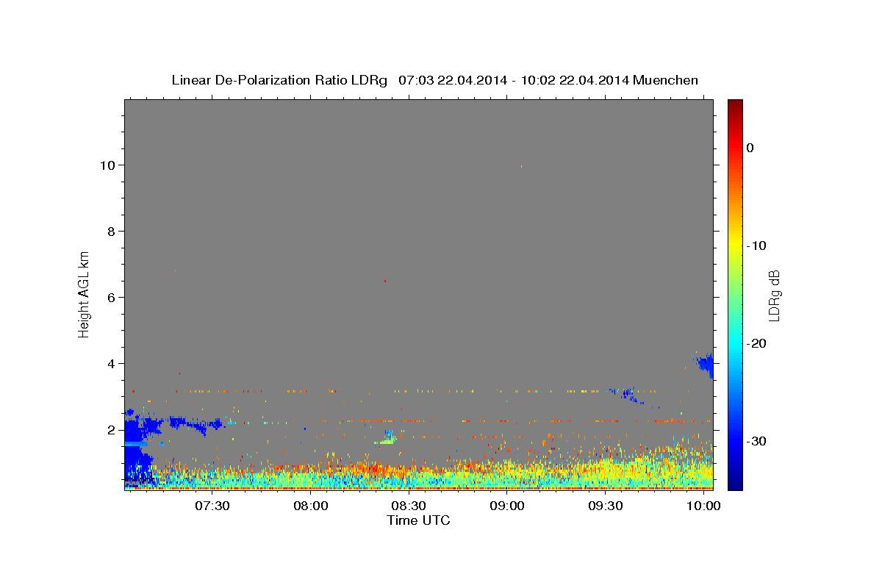Click the plot title 'Linear De-Polarization Ratio LDRg'
Screen dimensions: 882x588
pos(279,80)
